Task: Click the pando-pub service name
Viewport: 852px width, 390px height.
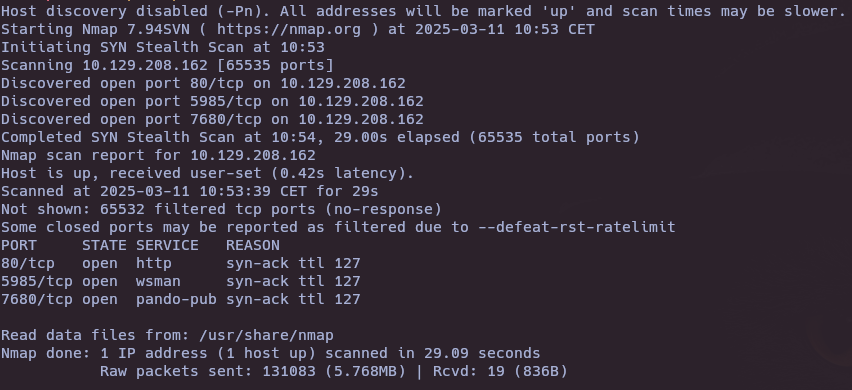Action: [176, 299]
